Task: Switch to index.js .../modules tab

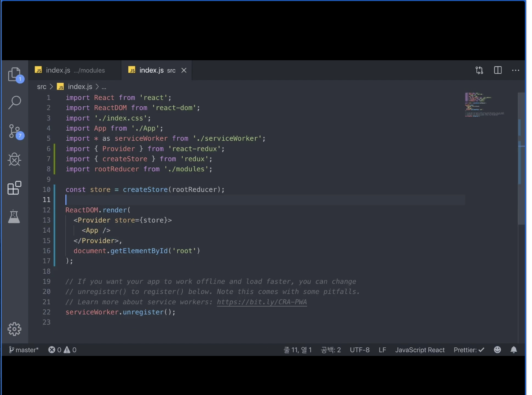Action: pos(75,70)
